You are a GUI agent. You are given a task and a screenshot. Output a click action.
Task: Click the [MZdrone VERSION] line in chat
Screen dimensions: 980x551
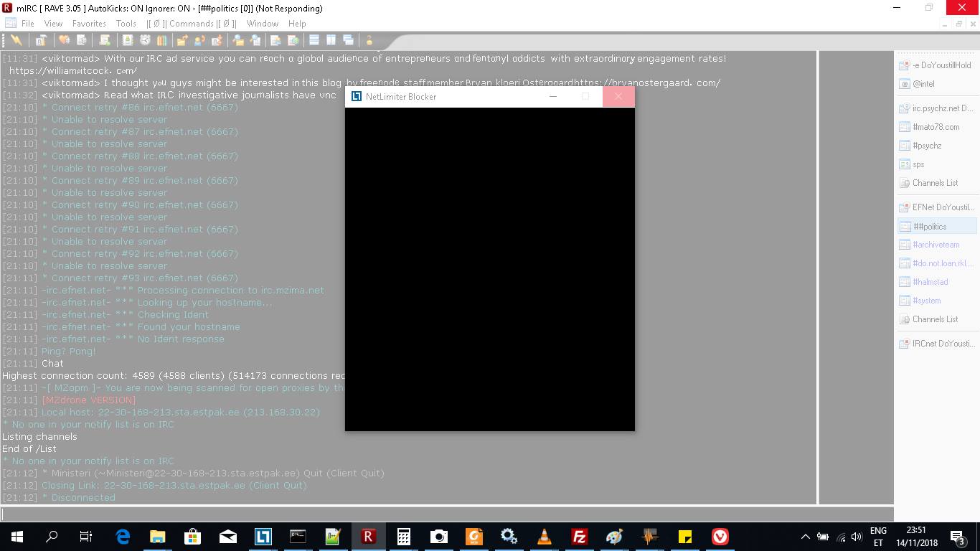pyautogui.click(x=89, y=400)
